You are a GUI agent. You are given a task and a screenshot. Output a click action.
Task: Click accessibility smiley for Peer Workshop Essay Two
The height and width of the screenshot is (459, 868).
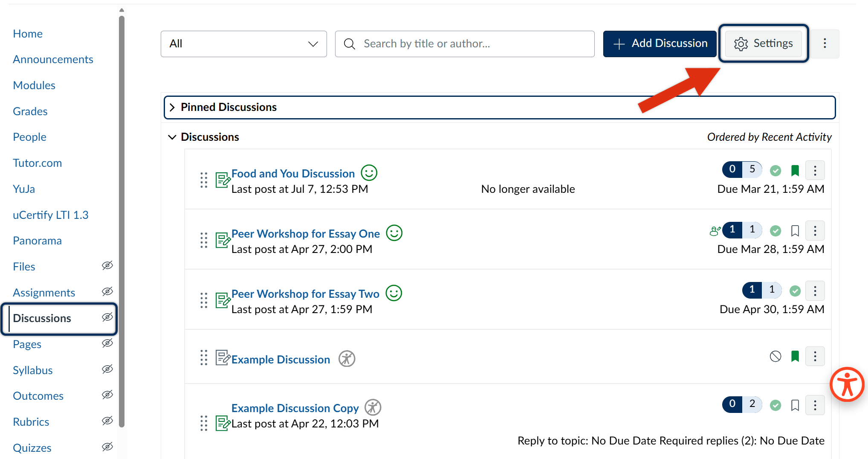(x=394, y=293)
